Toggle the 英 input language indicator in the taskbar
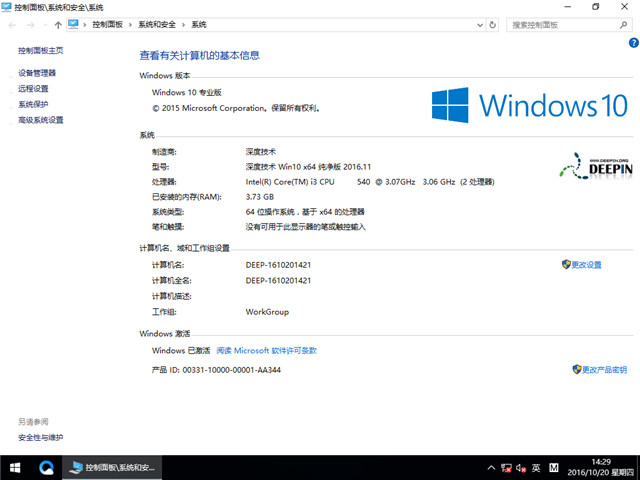The image size is (640, 480). click(537, 467)
